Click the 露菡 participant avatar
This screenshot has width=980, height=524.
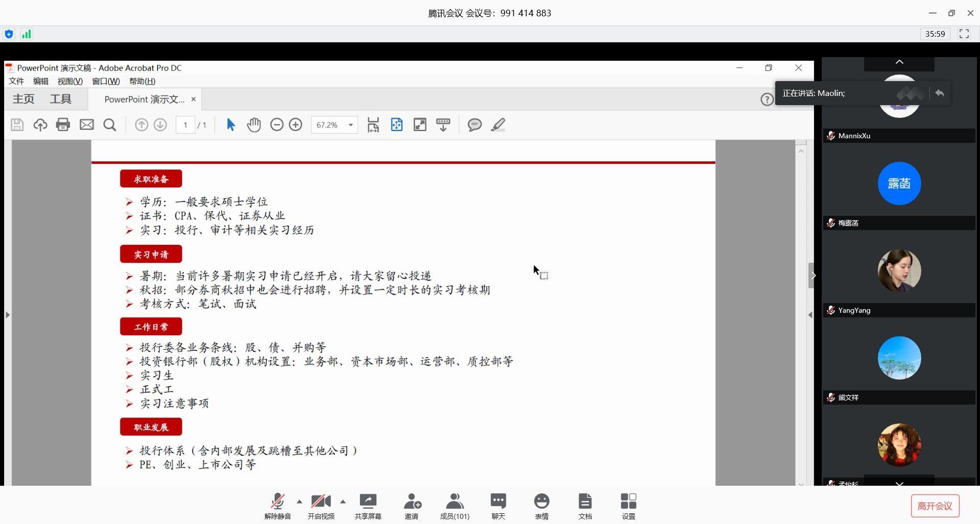(x=899, y=184)
